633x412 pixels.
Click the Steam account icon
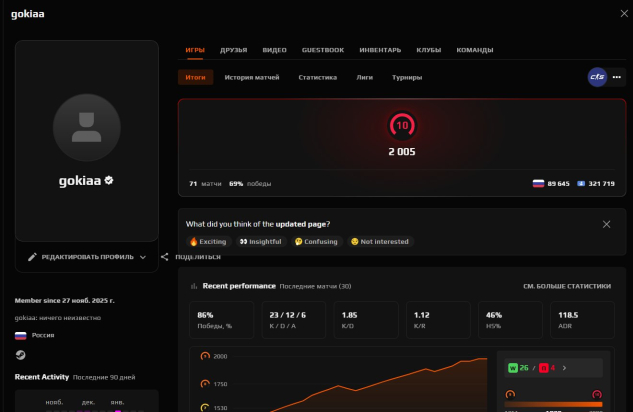[20, 354]
